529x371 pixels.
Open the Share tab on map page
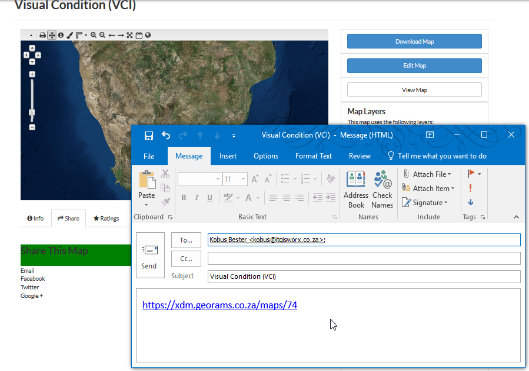pos(68,218)
